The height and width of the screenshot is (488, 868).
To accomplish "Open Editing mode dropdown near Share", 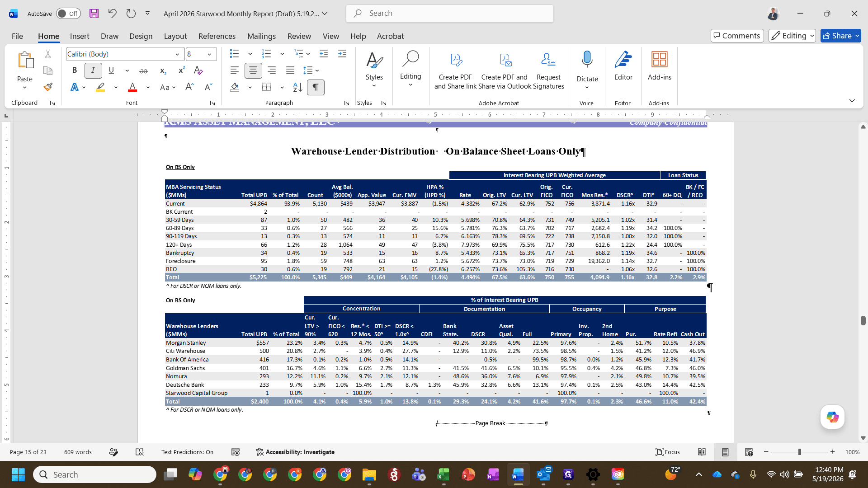I will [x=792, y=36].
